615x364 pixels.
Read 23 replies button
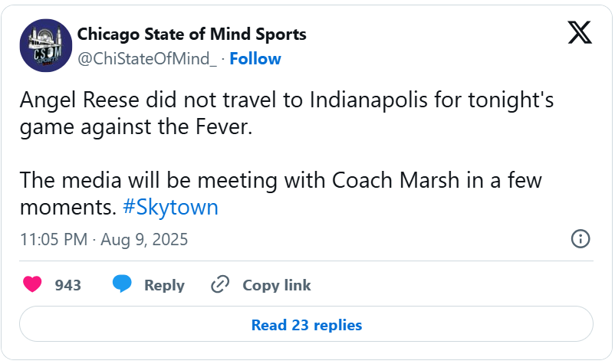pyautogui.click(x=306, y=324)
